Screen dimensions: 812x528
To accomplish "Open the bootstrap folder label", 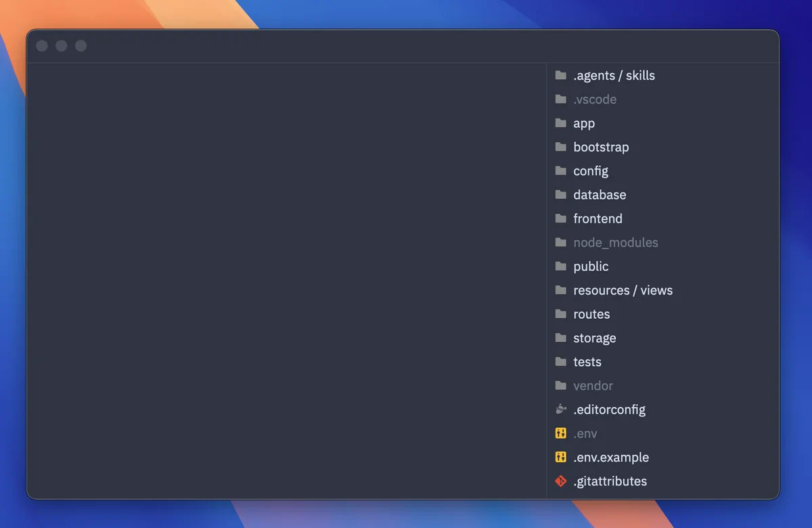I will tap(601, 147).
